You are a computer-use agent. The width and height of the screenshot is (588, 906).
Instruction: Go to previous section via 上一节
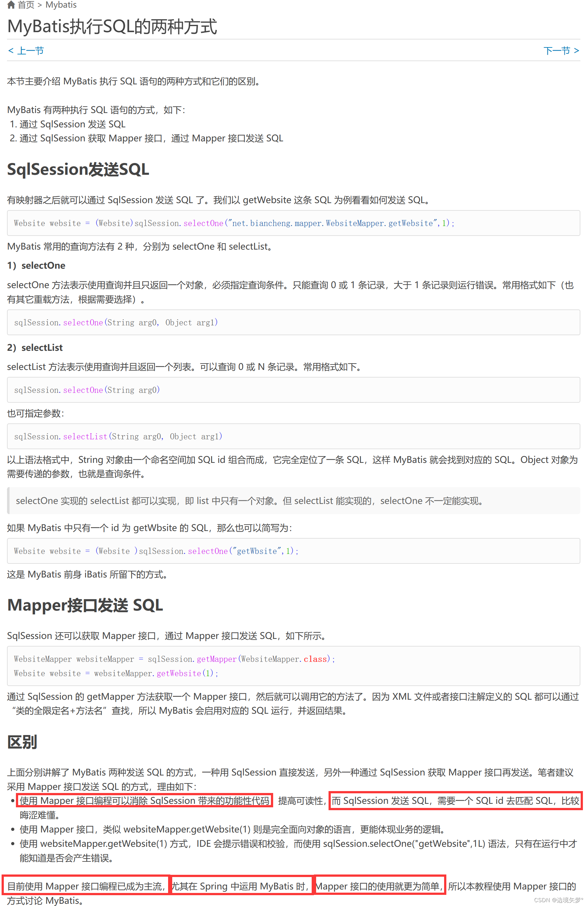click(x=26, y=50)
